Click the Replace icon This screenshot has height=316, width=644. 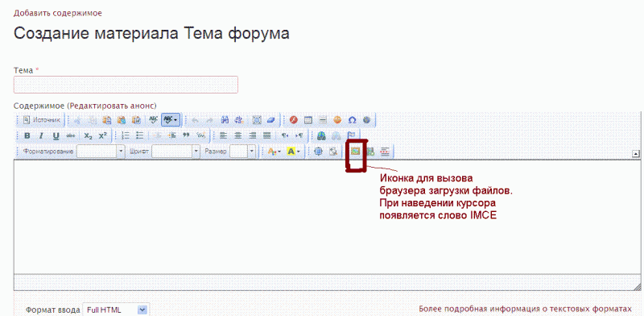click(x=239, y=120)
